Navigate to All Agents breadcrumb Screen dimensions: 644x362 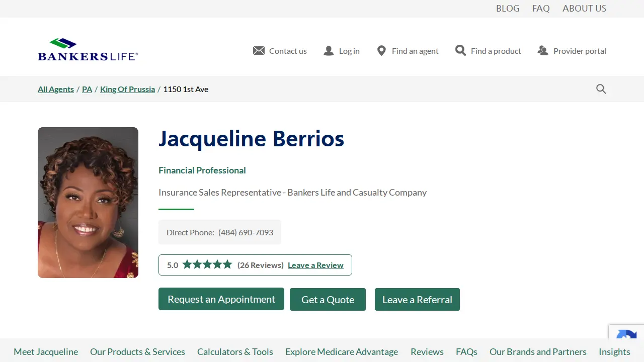click(56, 89)
